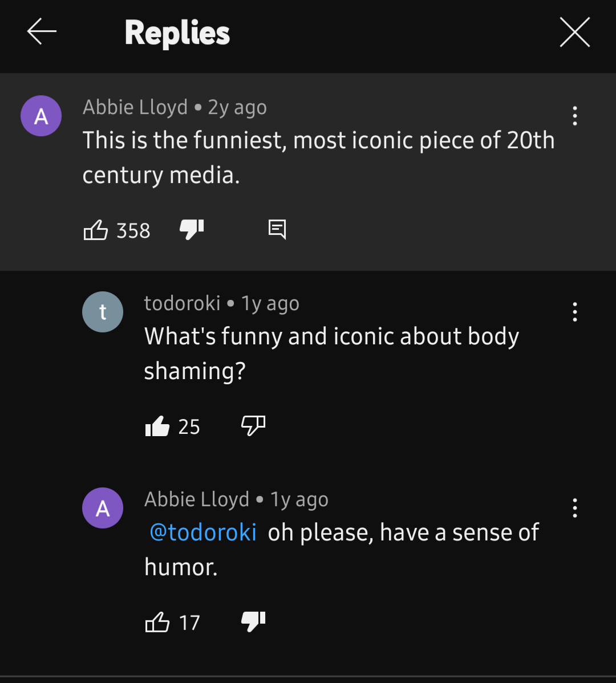Click the reply icon under the top comment
The width and height of the screenshot is (616, 683).
[277, 230]
